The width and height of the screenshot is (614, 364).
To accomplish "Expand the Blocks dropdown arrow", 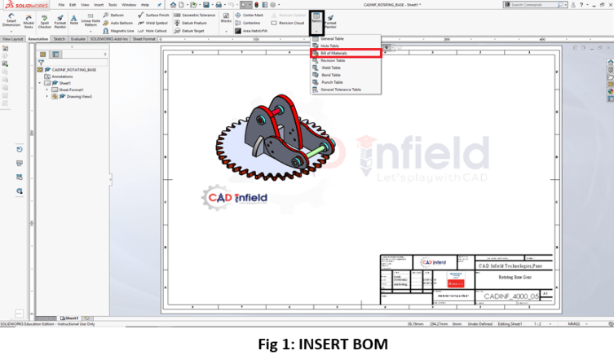I will pyautogui.click(x=226, y=31).
